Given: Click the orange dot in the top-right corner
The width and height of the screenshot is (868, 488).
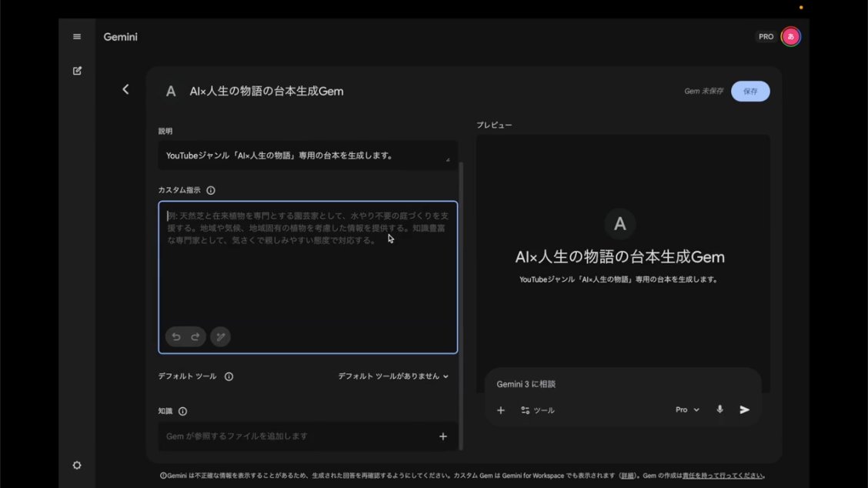Looking at the screenshot, I should pos(801,7).
